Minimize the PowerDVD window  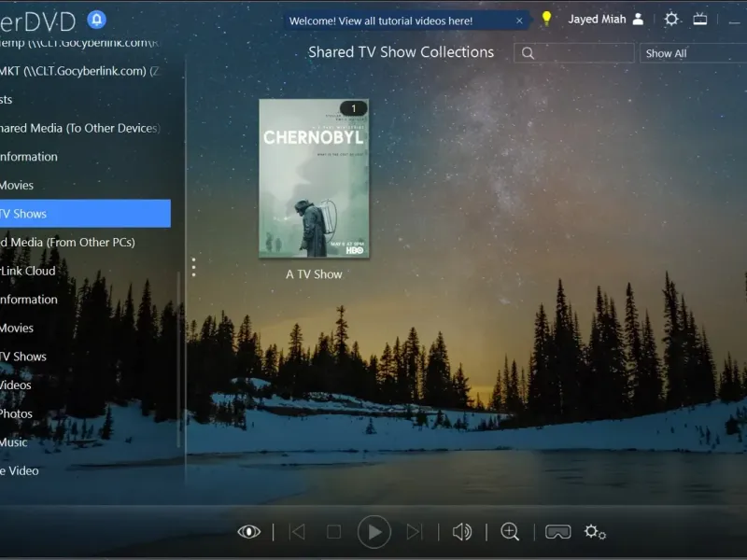[734, 21]
